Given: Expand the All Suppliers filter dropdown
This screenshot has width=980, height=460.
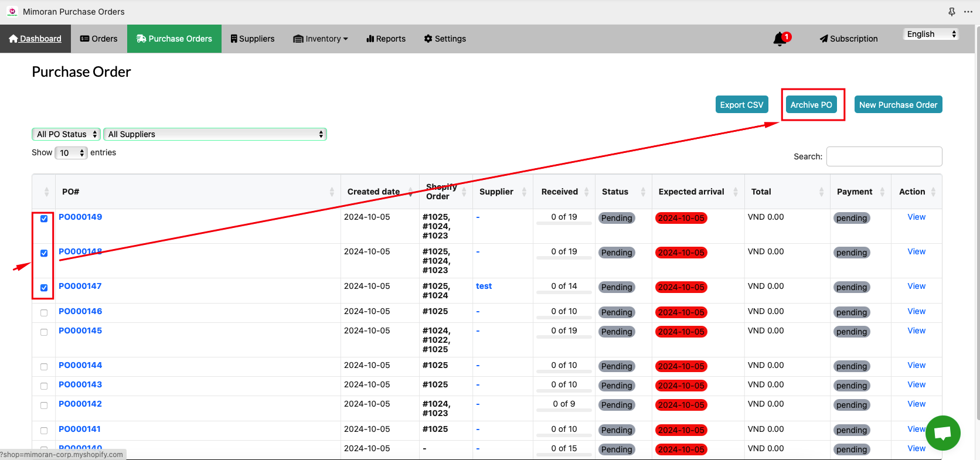Looking at the screenshot, I should (x=215, y=134).
